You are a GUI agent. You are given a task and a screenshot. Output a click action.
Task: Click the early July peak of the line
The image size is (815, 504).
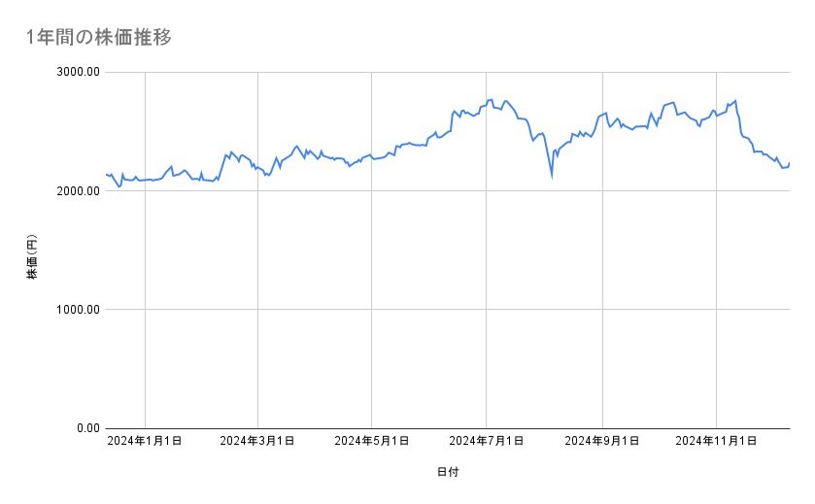(492, 99)
